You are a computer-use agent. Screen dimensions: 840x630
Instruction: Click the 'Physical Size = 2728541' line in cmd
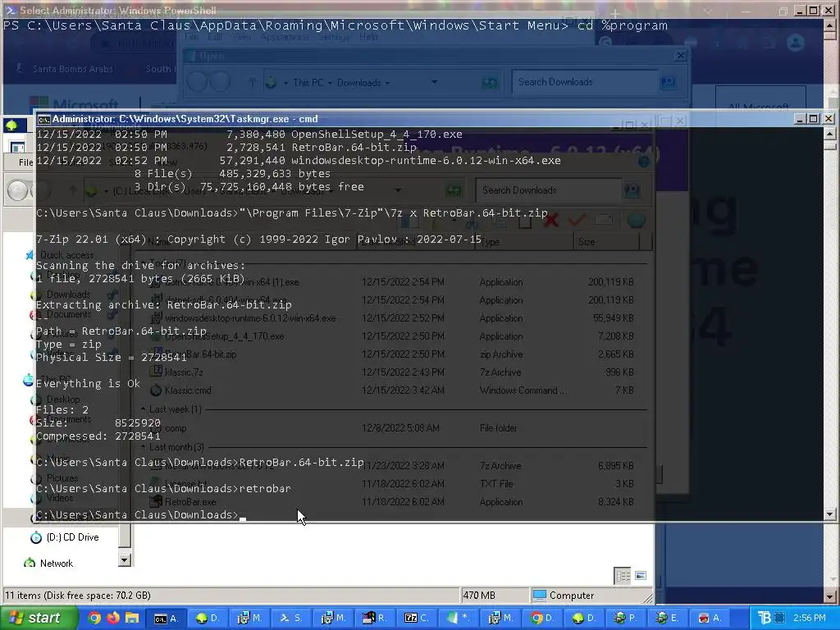[112, 358]
